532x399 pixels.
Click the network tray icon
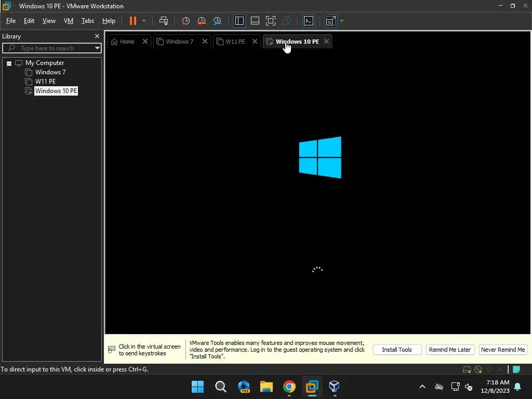tap(455, 387)
